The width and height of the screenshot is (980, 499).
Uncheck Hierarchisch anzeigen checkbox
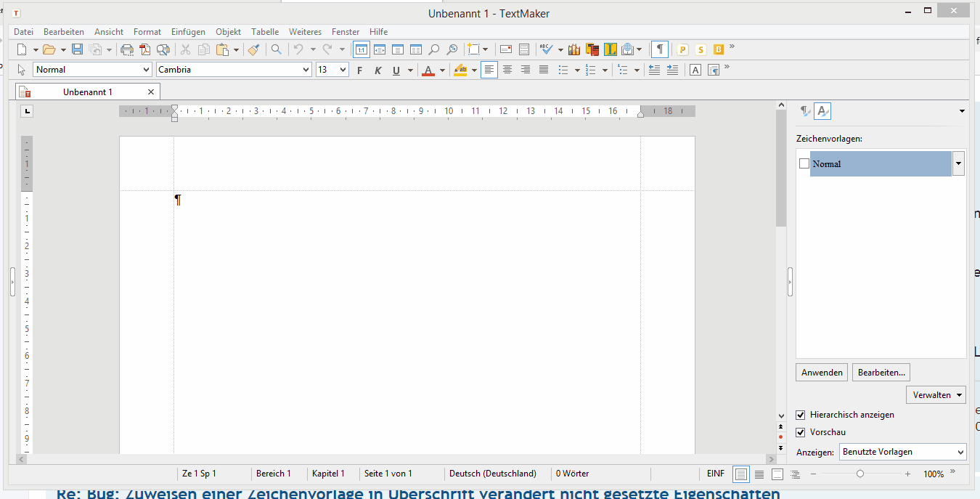(x=801, y=415)
